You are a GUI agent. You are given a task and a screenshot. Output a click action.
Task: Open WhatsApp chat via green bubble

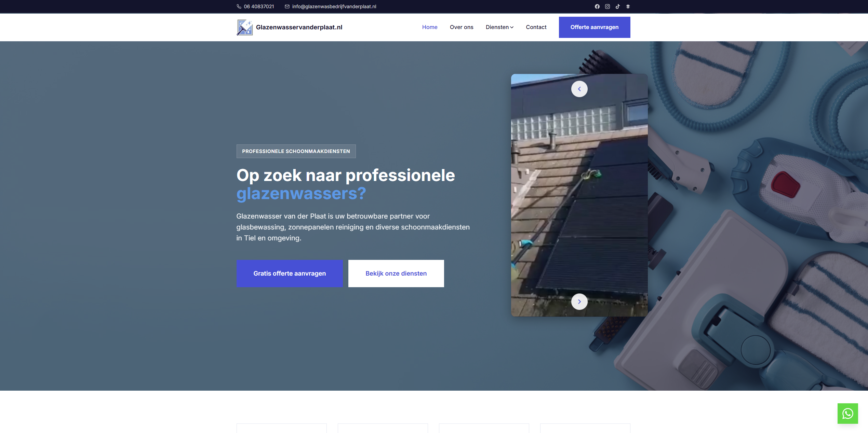pyautogui.click(x=847, y=414)
